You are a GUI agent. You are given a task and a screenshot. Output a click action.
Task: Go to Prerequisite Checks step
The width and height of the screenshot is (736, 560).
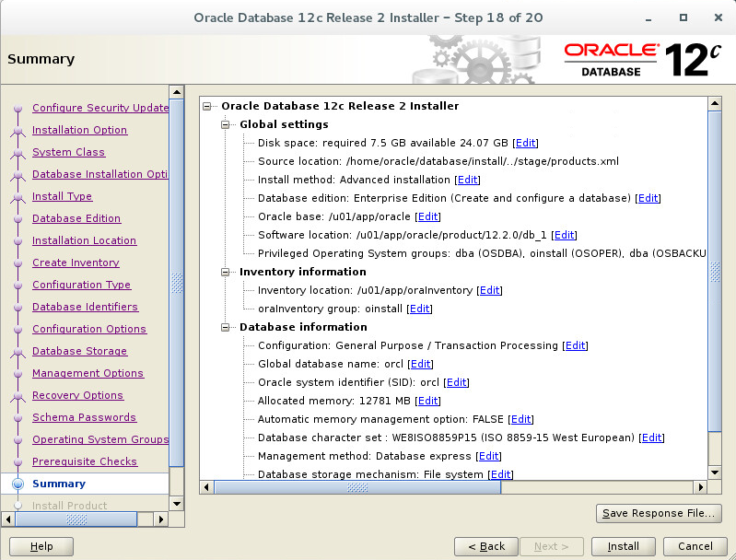(85, 461)
